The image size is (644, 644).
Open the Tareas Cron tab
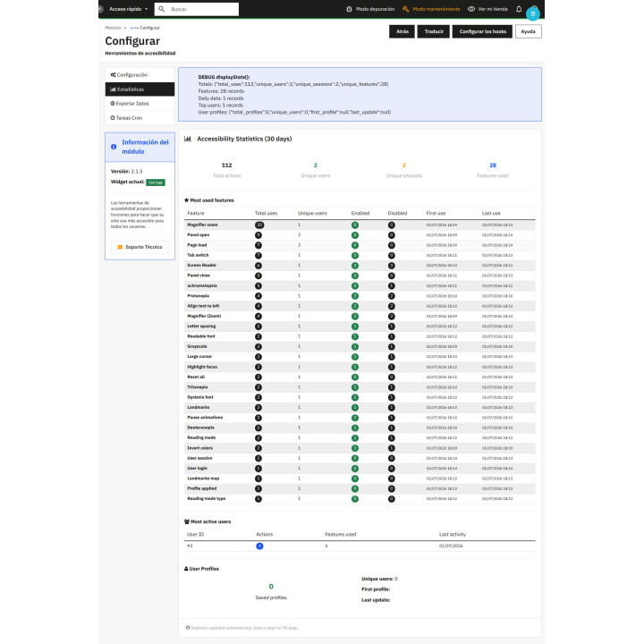140,118
